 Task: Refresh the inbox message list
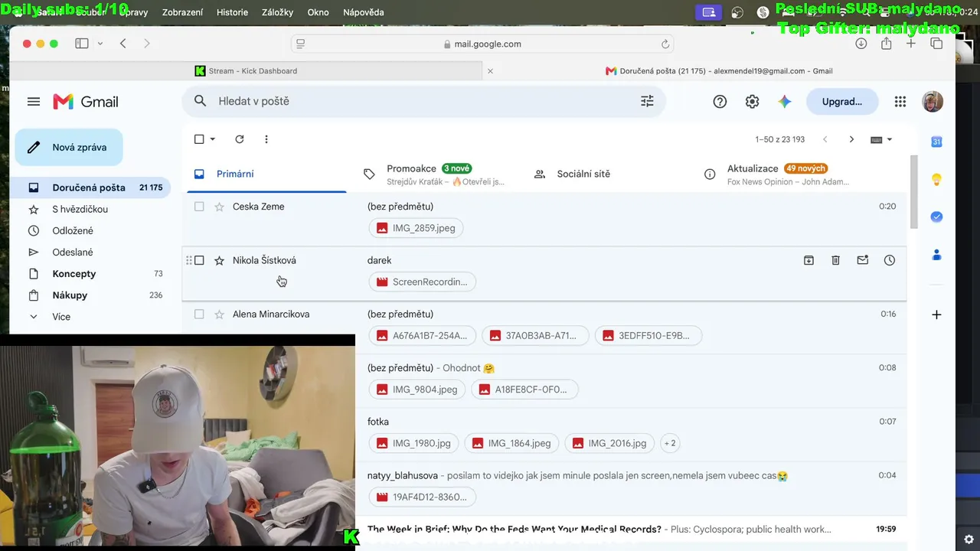[x=240, y=139]
